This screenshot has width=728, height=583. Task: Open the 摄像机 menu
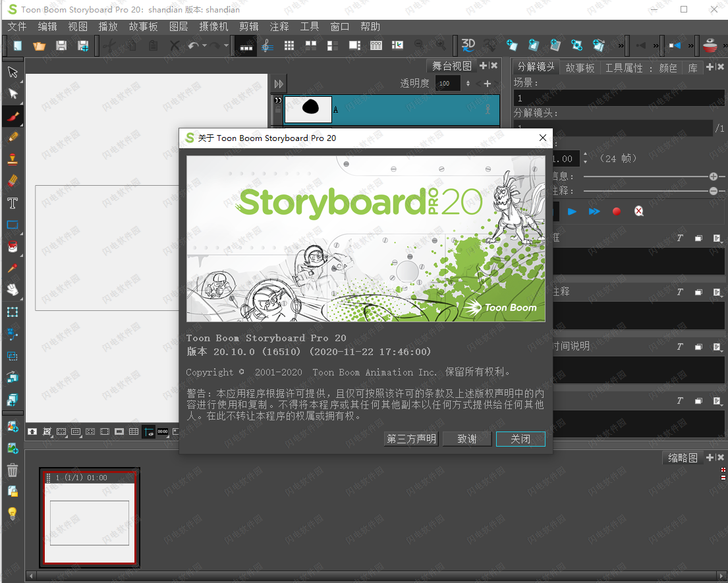(x=213, y=26)
